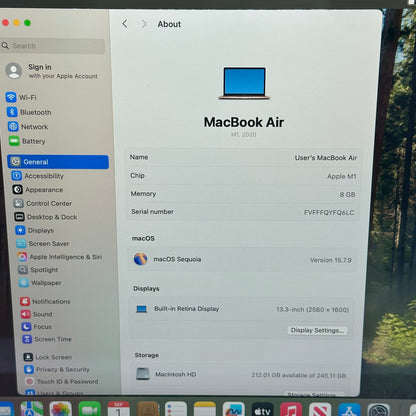Click the Search field in sidebar
The height and width of the screenshot is (416, 416).
pyautogui.click(x=53, y=46)
